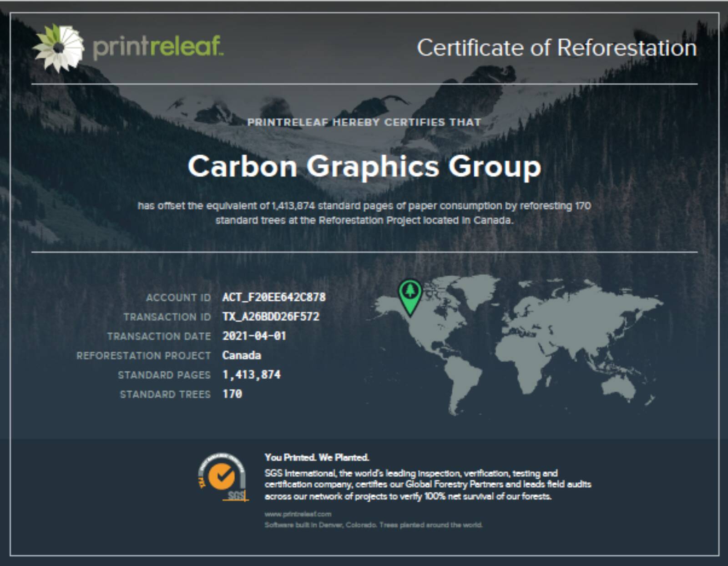Viewport: 728px width, 566px height.
Task: Click the REFORESTATION PROJECT label Canada
Action: [241, 356]
